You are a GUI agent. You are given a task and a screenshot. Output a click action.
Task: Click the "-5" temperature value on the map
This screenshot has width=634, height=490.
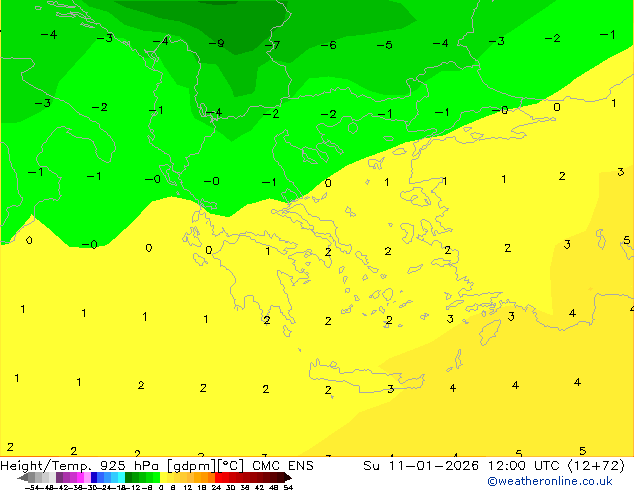click(384, 44)
